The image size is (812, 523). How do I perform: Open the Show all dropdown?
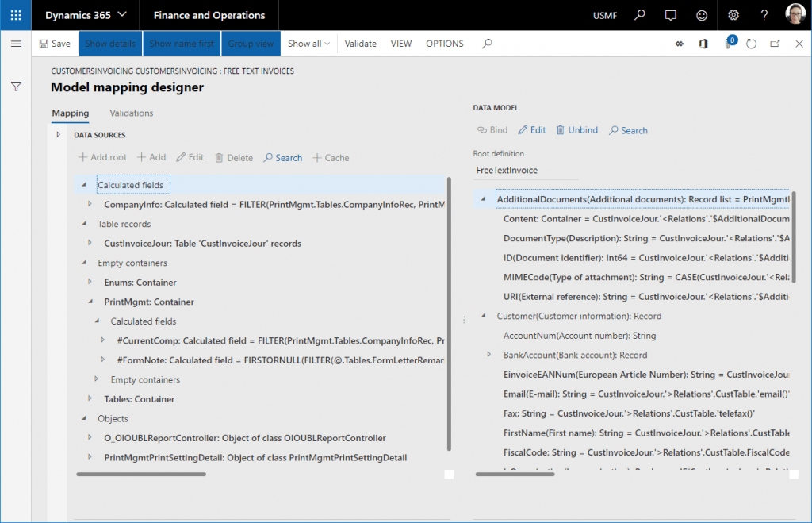[x=308, y=44]
